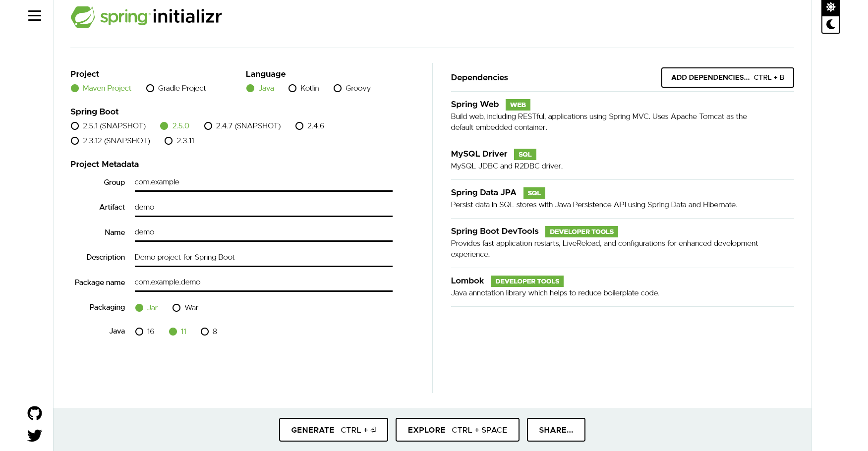Open the GitHub repository icon
The width and height of the screenshot is (868, 451).
coord(34,413)
